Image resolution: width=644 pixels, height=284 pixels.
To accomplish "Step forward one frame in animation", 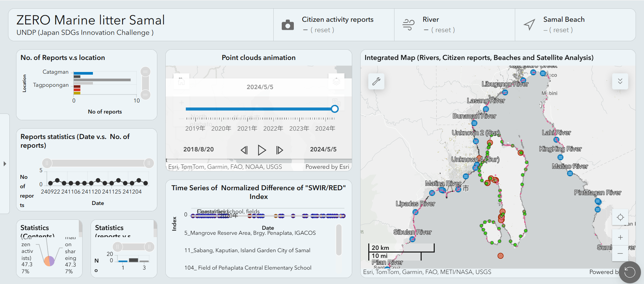I will click(x=279, y=150).
